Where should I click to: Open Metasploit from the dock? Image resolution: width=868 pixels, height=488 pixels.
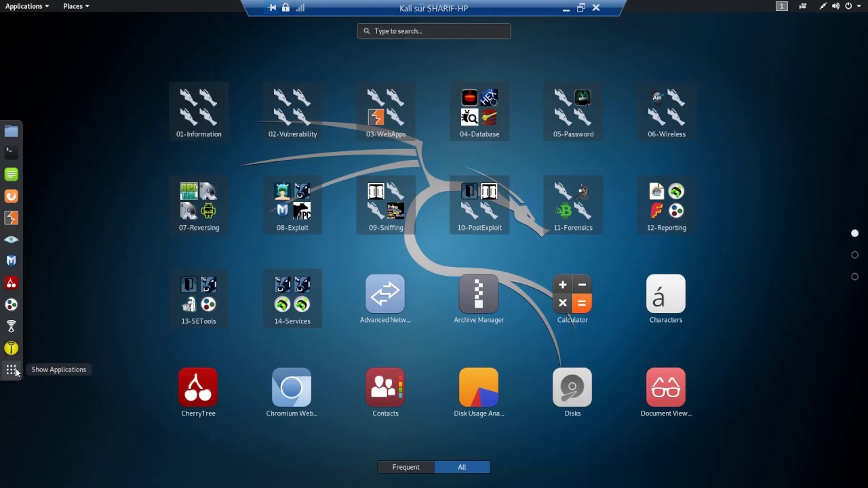(12, 261)
